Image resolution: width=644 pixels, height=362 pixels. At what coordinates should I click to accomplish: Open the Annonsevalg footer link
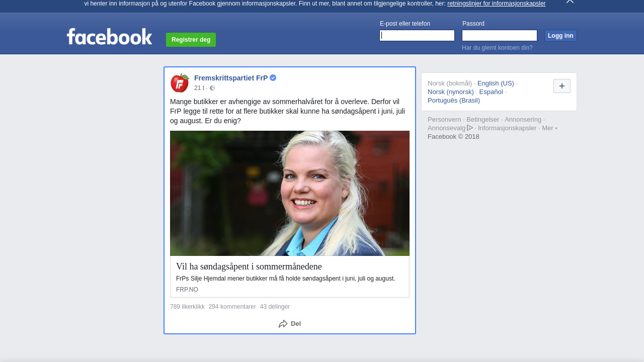pyautogui.click(x=450, y=128)
